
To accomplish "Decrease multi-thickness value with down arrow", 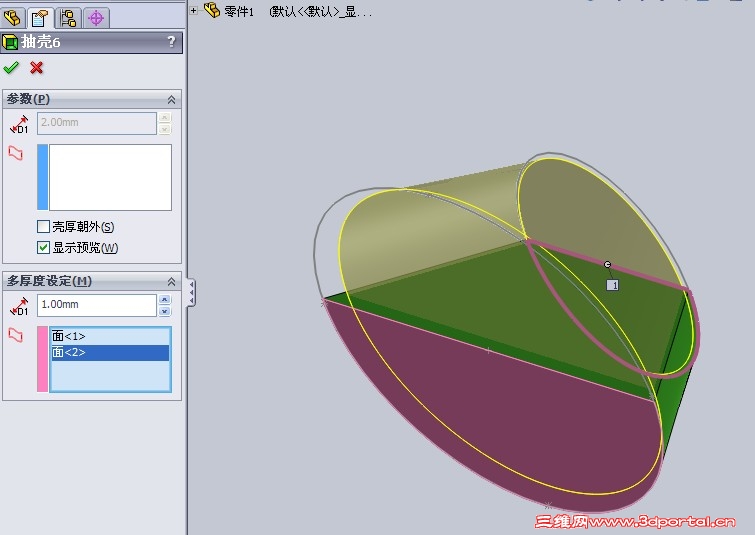I will pos(165,311).
